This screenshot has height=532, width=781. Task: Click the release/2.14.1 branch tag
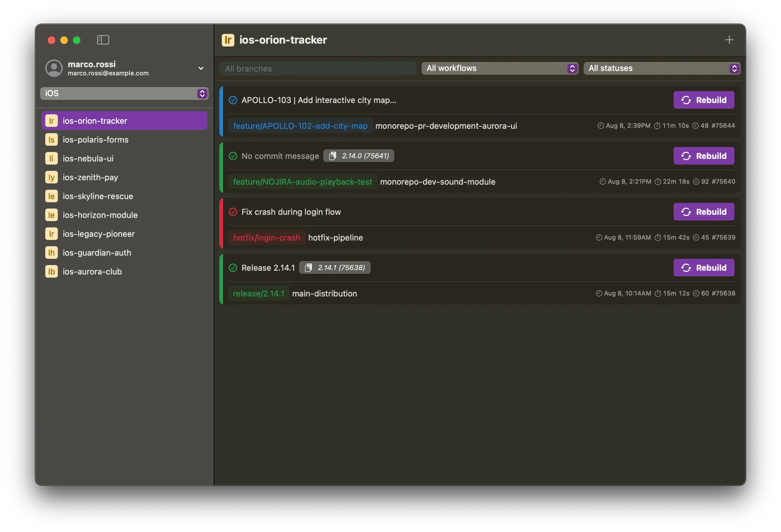point(259,294)
